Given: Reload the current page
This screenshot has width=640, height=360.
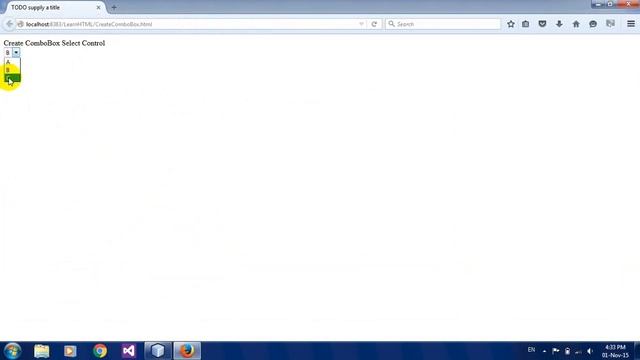Looking at the screenshot, I should tap(374, 24).
